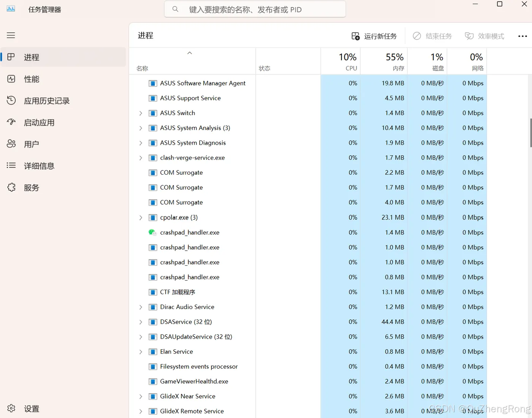Expand the ASUS System Diagnosis group
This screenshot has height=418, width=532.
click(141, 143)
